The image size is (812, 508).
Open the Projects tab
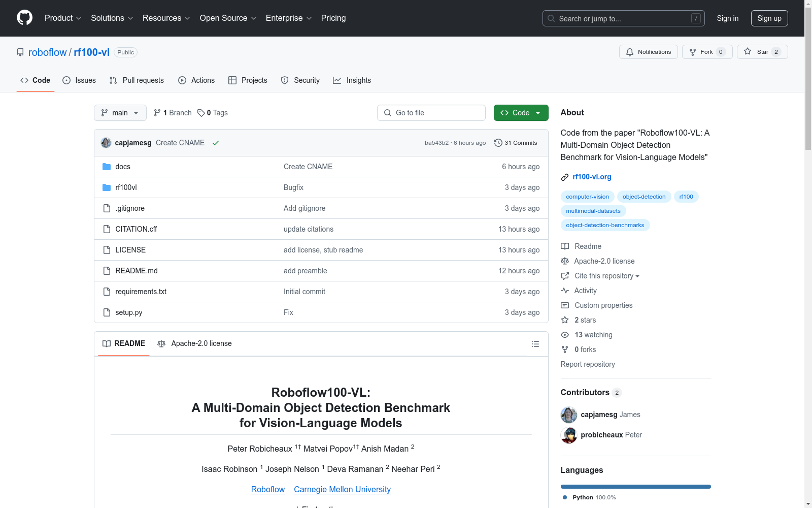248,80
